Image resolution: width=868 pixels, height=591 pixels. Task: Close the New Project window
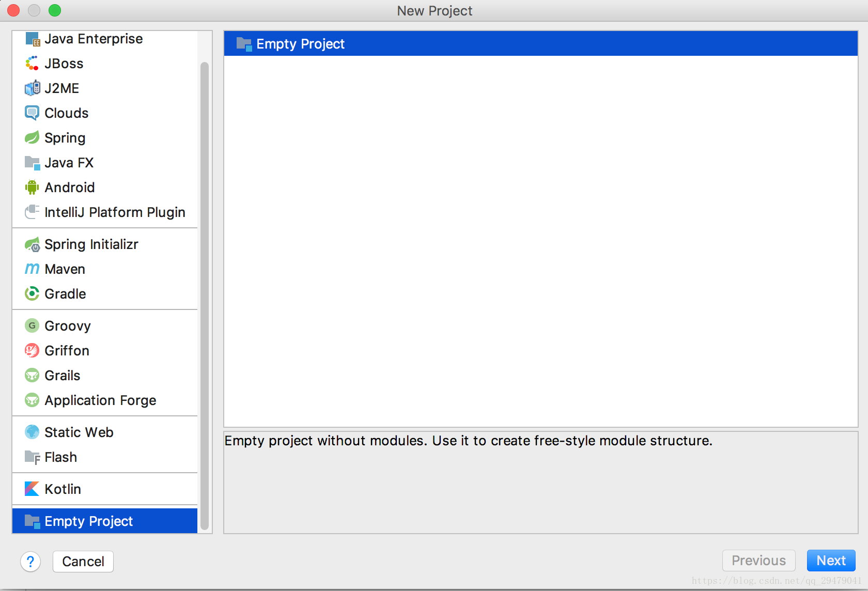click(13, 10)
